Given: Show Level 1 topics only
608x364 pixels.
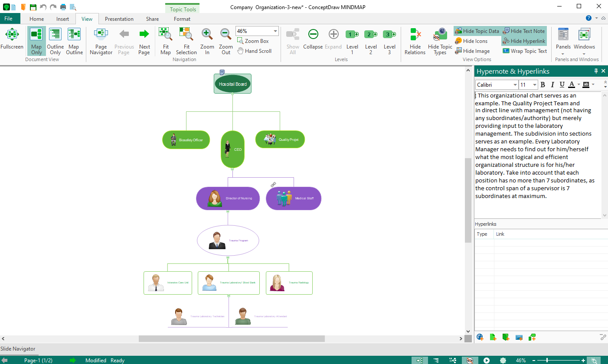Looking at the screenshot, I should point(352,42).
